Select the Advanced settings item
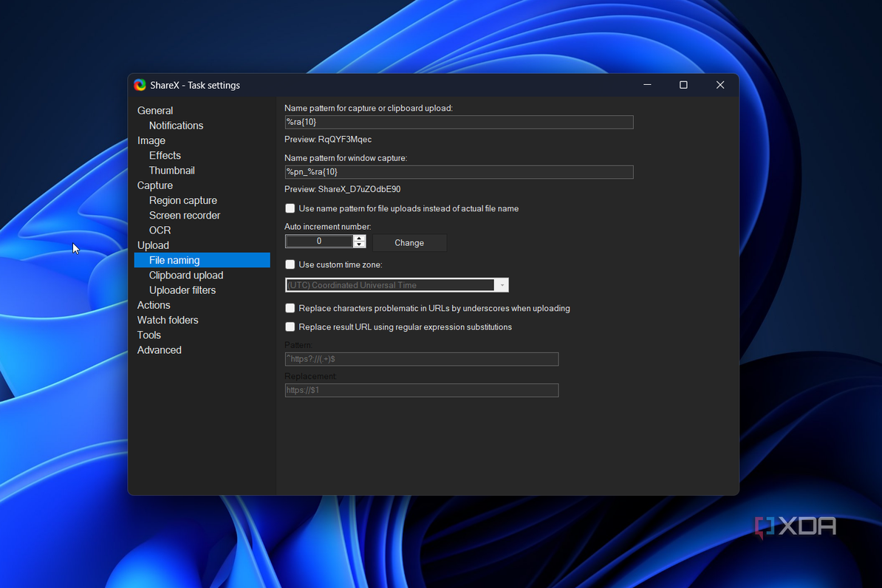Viewport: 882px width, 588px height. click(159, 350)
